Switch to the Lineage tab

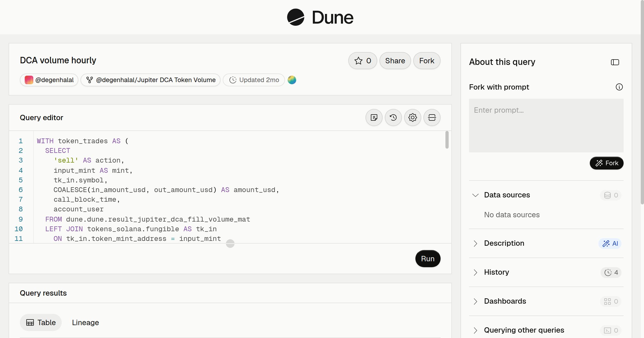85,322
